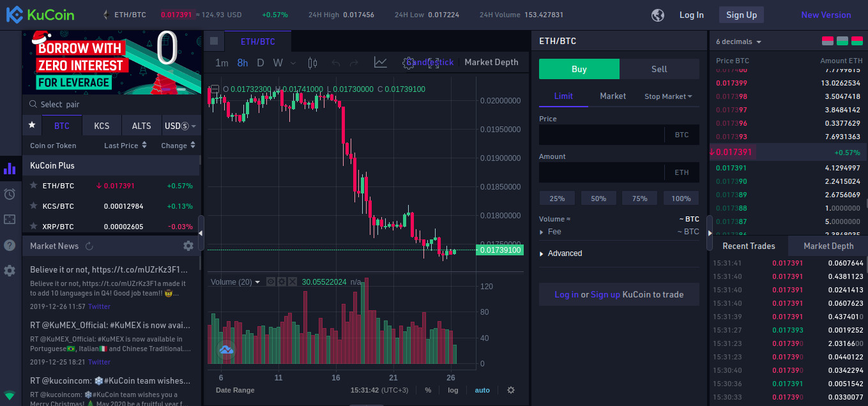Screen dimensions: 868x406
Task: Open the language globe selector
Action: 659,15
